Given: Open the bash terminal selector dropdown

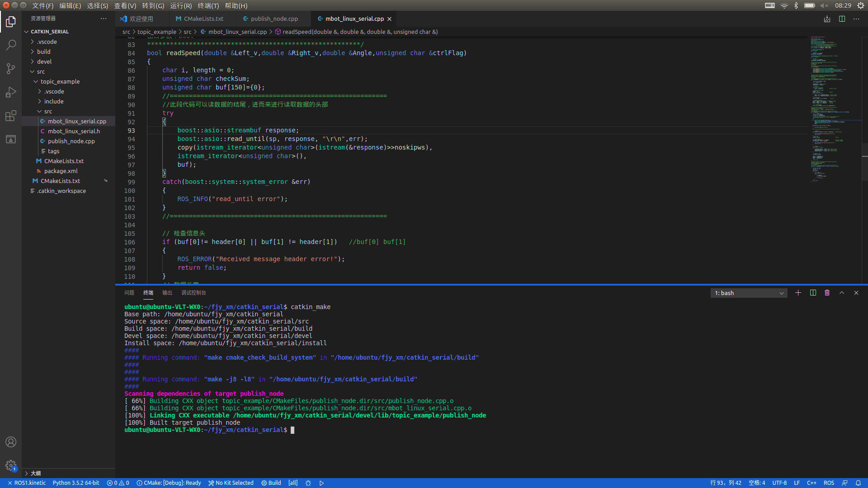Looking at the screenshot, I should [x=749, y=293].
